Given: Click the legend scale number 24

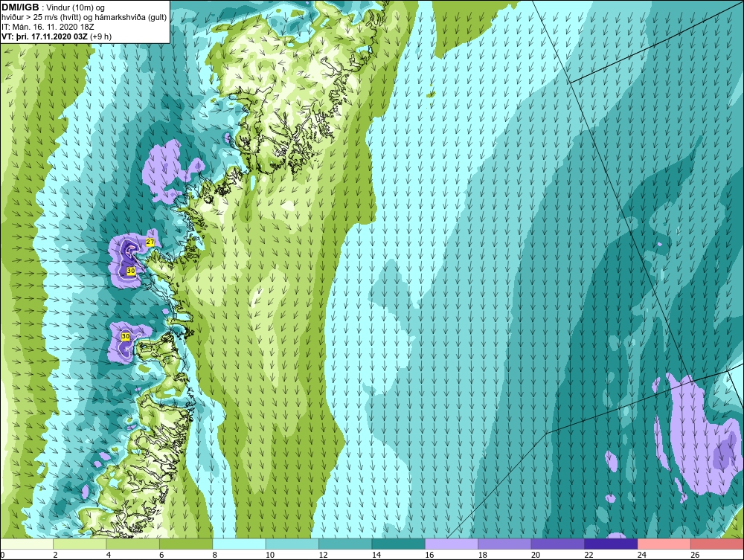Looking at the screenshot, I should click(x=642, y=555).
